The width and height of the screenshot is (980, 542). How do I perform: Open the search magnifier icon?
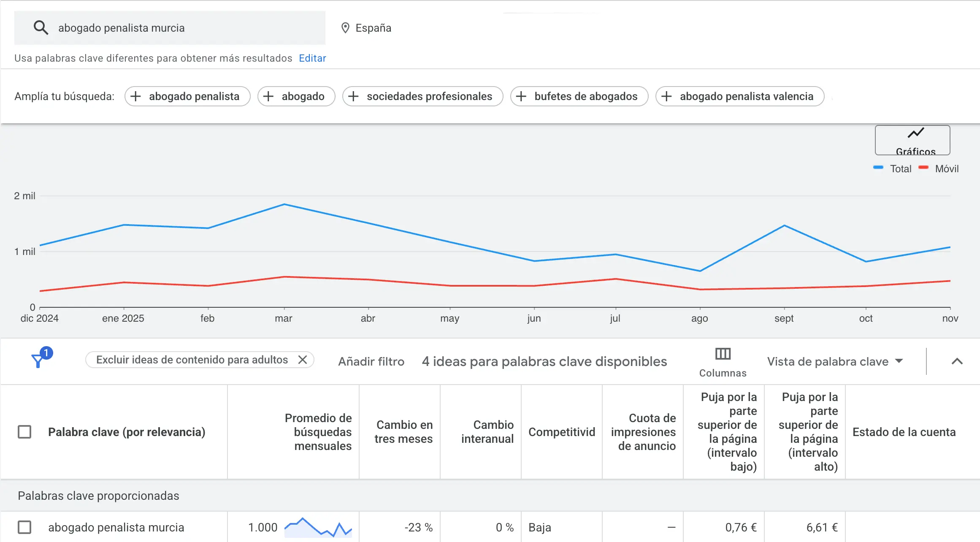(41, 27)
